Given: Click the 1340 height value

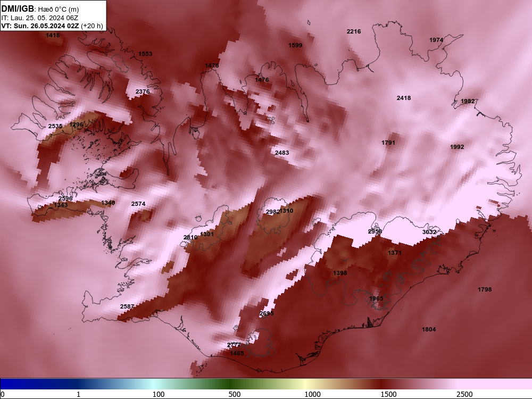Looking at the screenshot, I should coord(108,203).
